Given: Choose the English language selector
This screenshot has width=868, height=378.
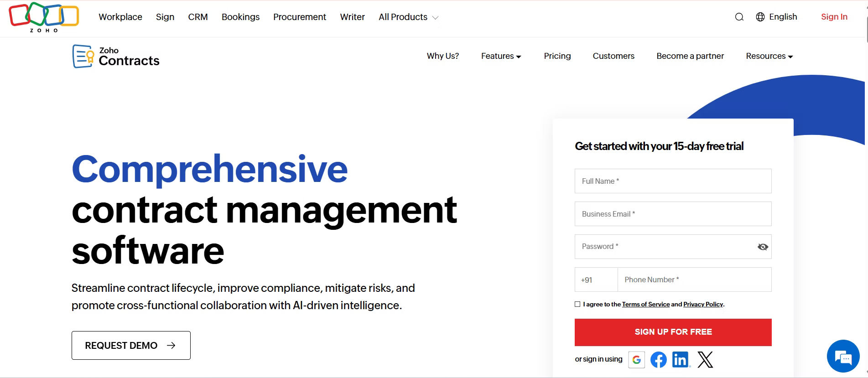Looking at the screenshot, I should point(783,17).
